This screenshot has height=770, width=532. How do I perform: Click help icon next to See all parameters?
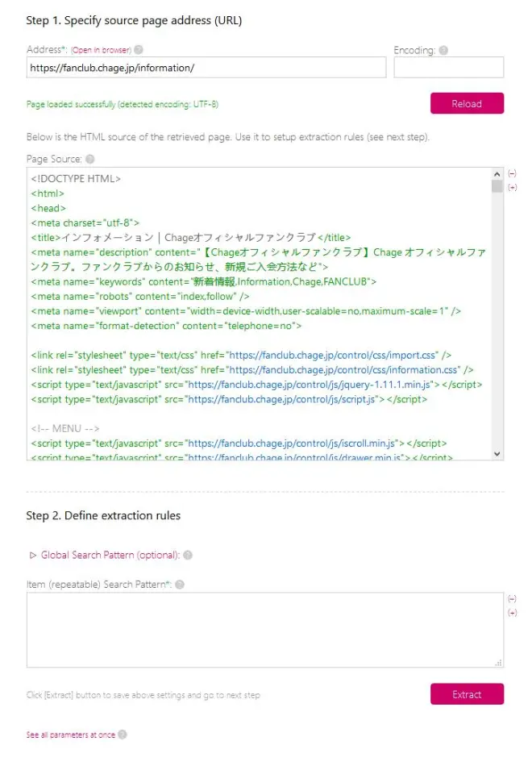coord(123,735)
